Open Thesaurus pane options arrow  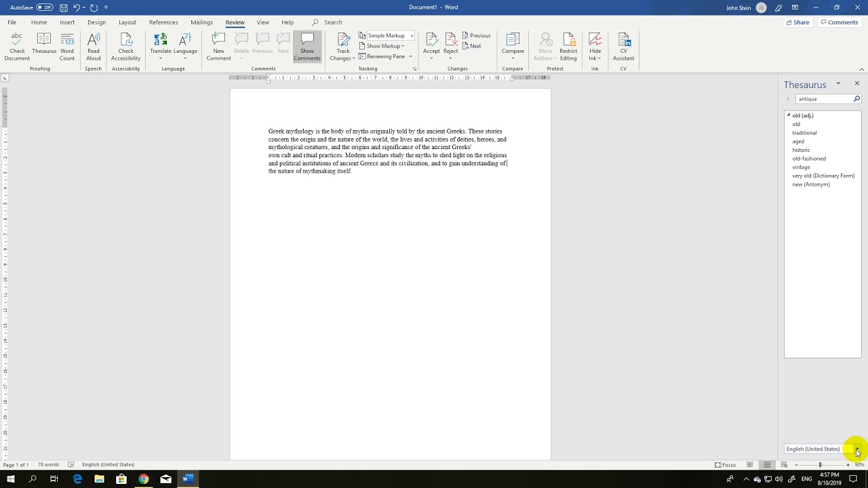point(838,83)
